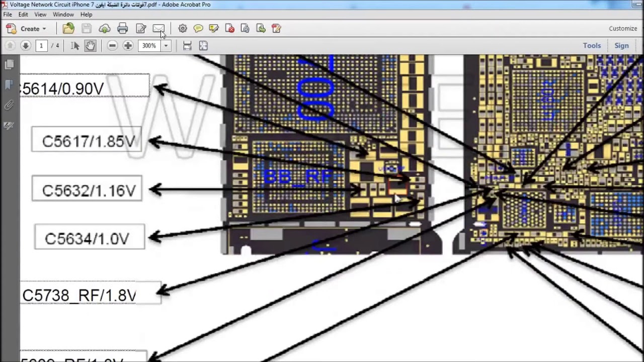The height and width of the screenshot is (362, 644).
Task: Click the 300% zoom value field
Action: (149, 46)
